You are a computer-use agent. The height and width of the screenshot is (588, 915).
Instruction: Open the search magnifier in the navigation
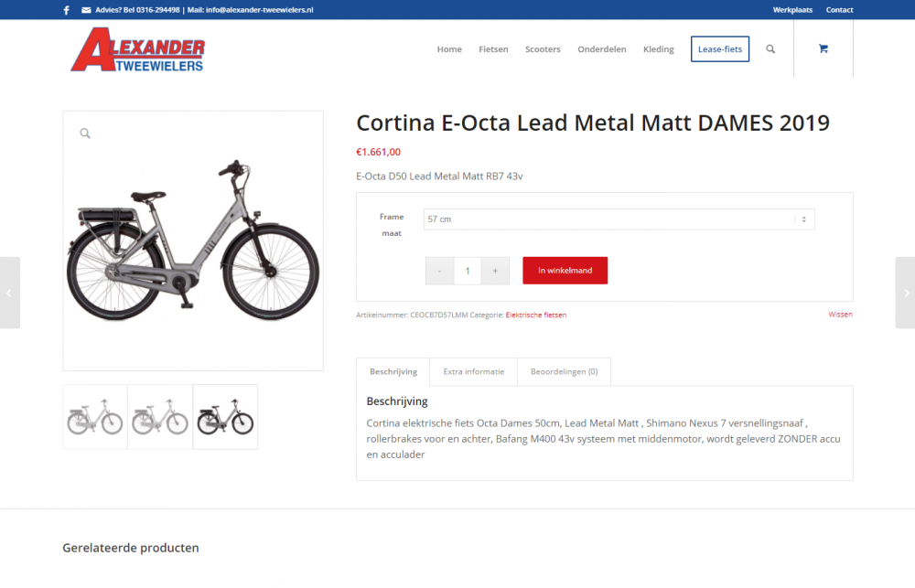point(770,49)
